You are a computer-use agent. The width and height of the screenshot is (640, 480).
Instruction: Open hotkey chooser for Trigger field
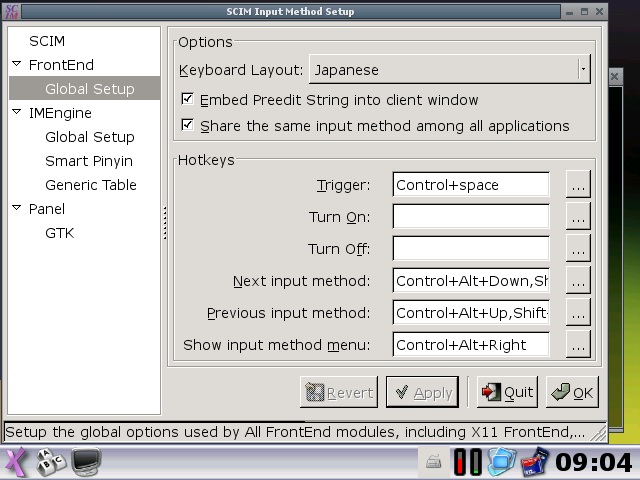pos(578,185)
